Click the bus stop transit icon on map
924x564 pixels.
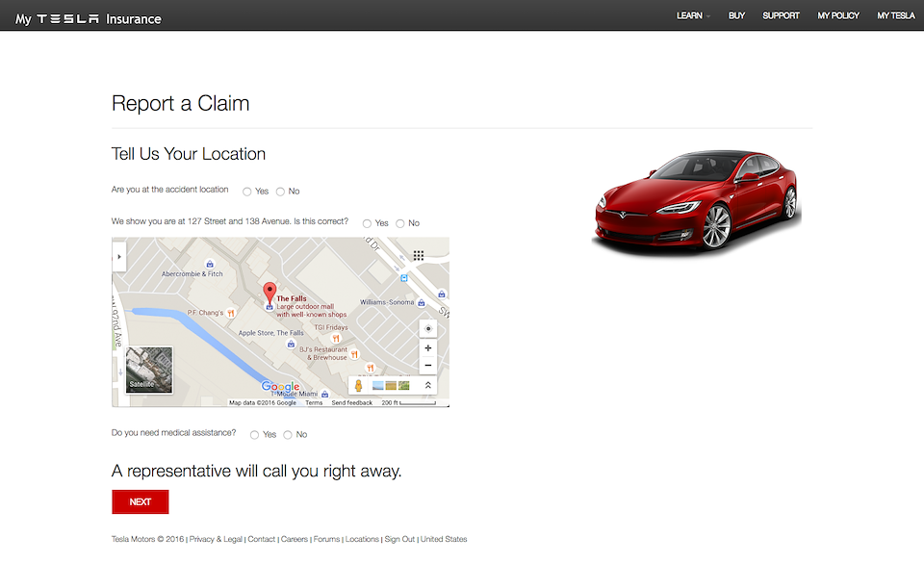pos(403,278)
